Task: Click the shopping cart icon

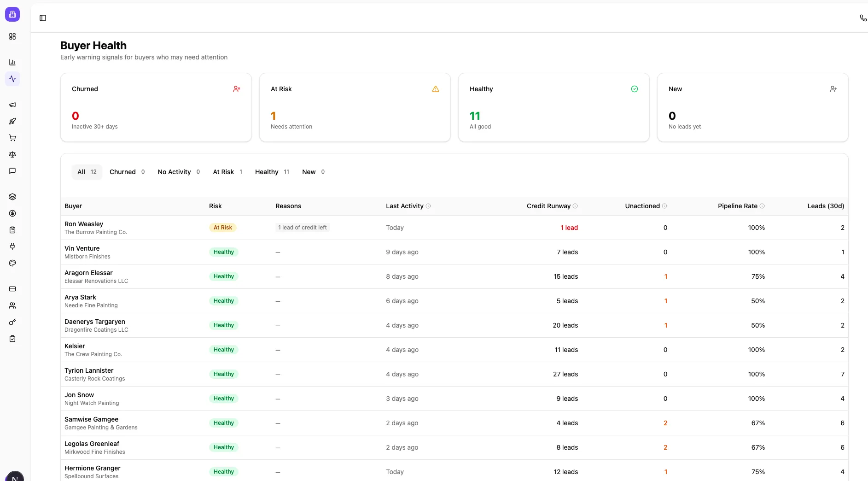Action: (12, 138)
